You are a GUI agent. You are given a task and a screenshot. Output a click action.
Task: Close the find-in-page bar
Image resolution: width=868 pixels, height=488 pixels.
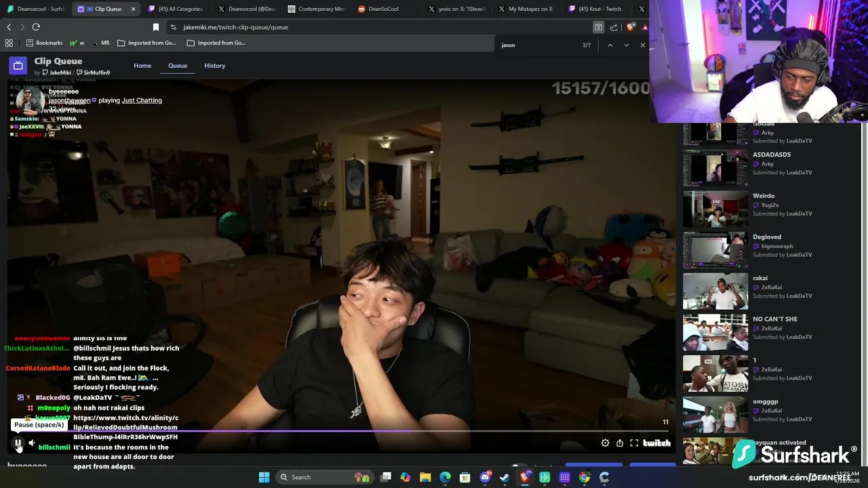pos(642,45)
